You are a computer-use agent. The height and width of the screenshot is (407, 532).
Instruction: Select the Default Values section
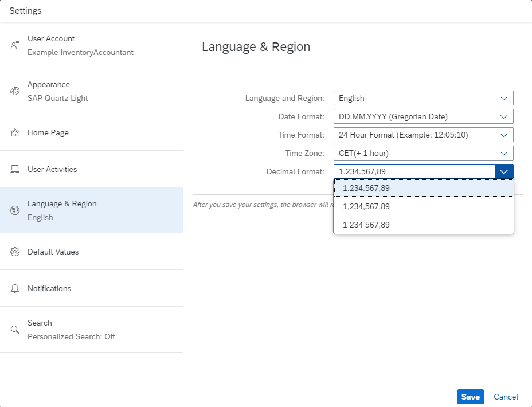coord(92,252)
